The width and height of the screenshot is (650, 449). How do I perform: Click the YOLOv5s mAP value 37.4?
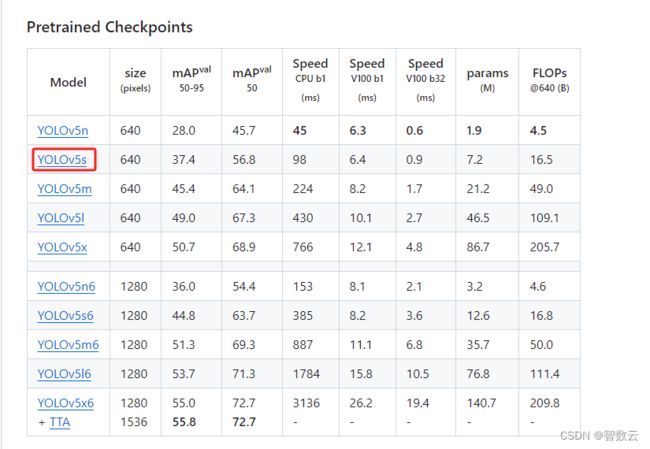[184, 160]
